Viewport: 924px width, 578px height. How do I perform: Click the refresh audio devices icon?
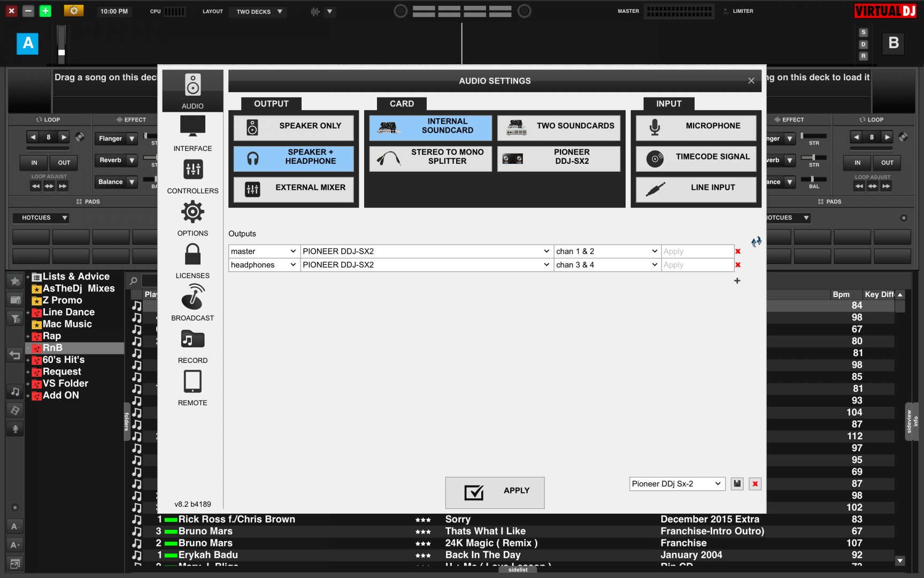click(x=756, y=242)
